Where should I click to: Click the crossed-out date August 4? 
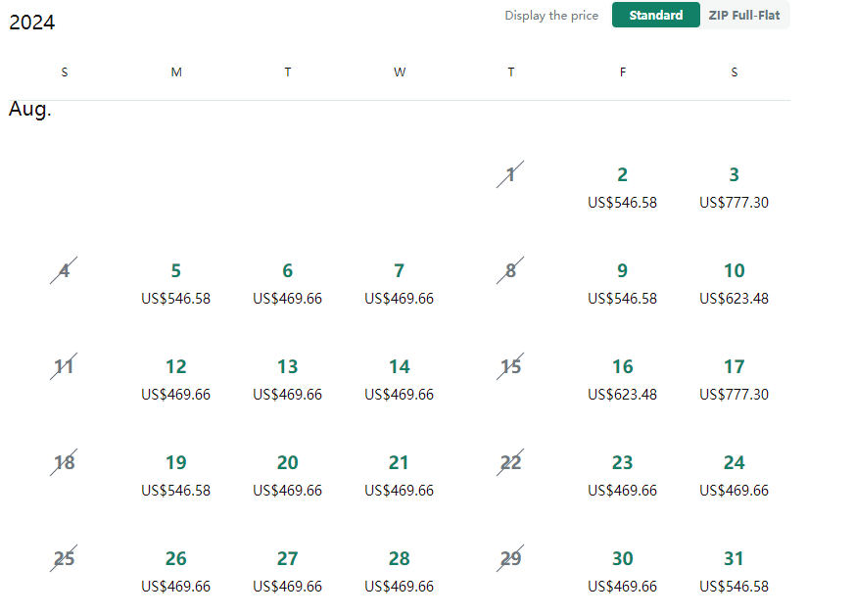point(64,270)
